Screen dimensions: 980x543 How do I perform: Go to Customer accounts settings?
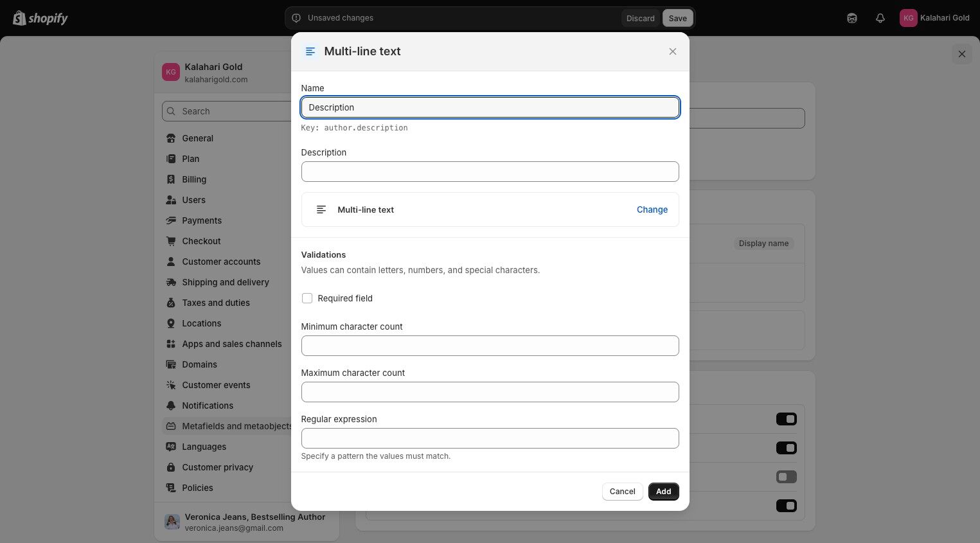221,262
